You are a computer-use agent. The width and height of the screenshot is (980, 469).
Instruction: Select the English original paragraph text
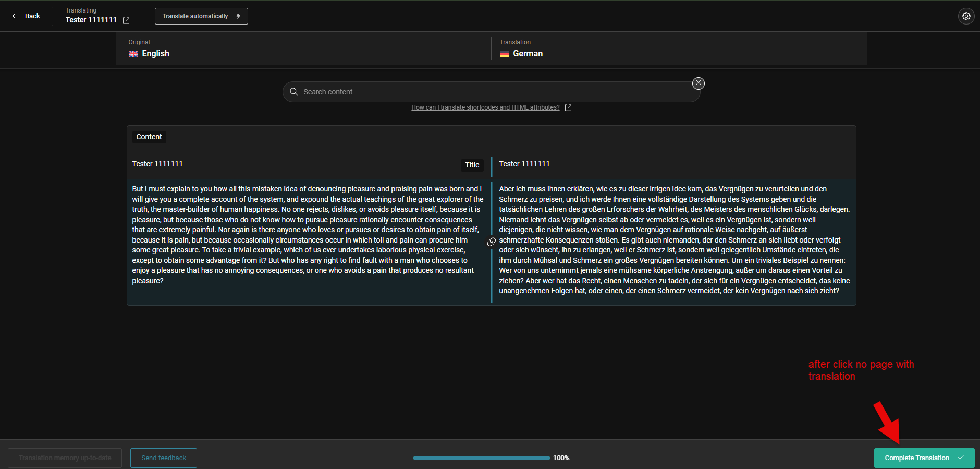pos(308,235)
